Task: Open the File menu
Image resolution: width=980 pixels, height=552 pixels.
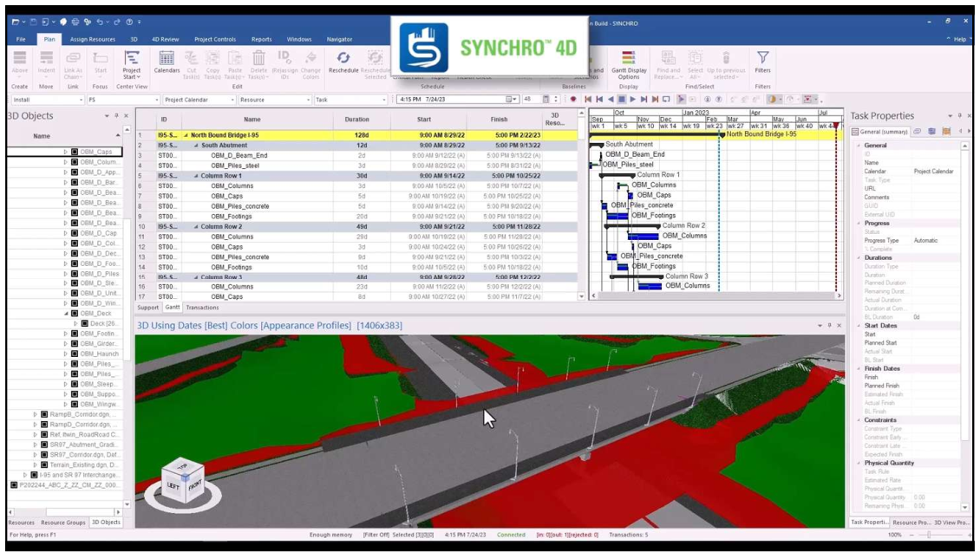Action: tap(21, 39)
